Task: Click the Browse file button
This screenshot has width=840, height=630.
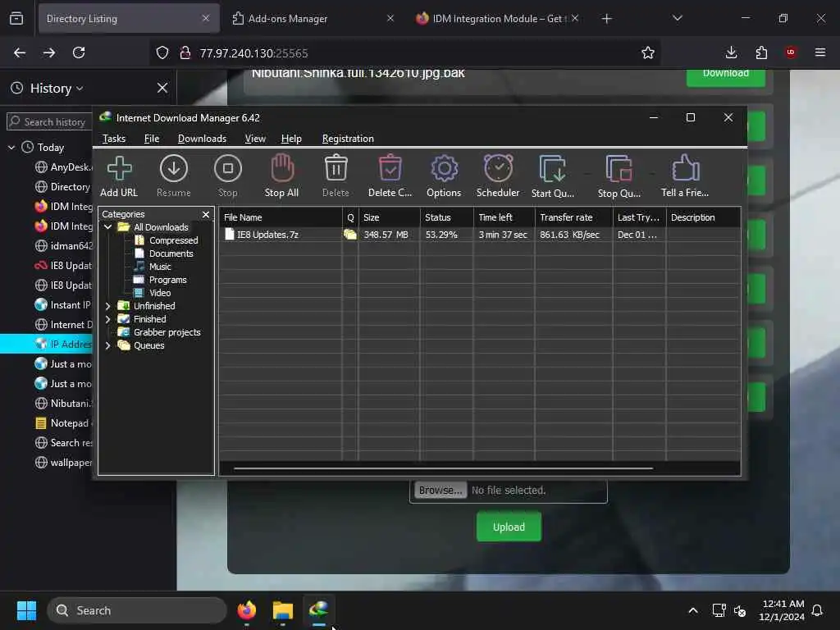Action: tap(440, 491)
